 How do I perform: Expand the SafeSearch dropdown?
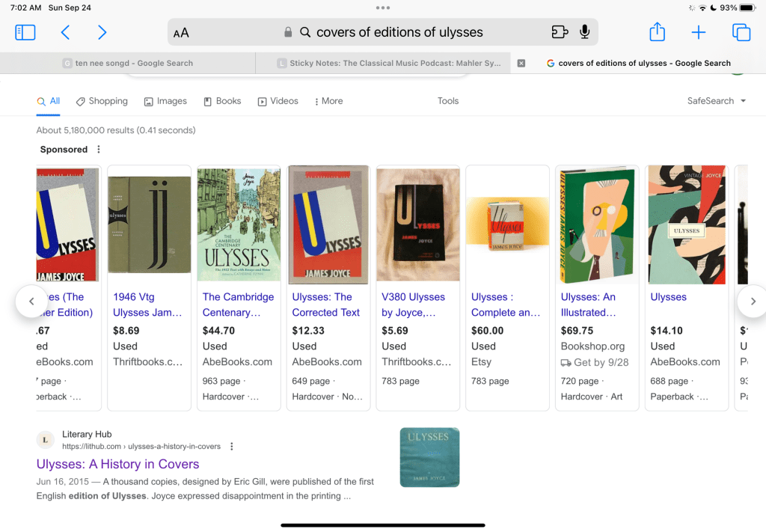coord(717,101)
